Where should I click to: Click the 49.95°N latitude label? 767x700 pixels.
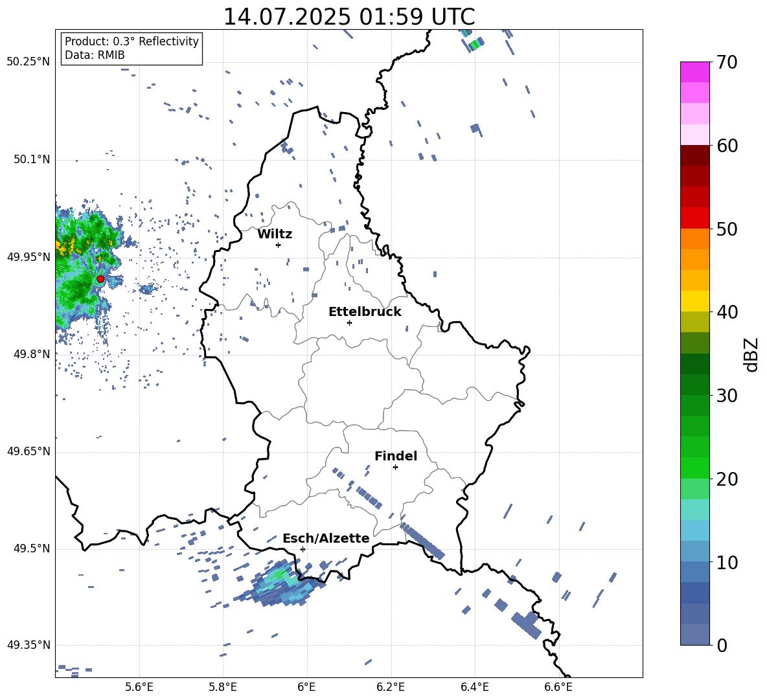[x=29, y=256]
